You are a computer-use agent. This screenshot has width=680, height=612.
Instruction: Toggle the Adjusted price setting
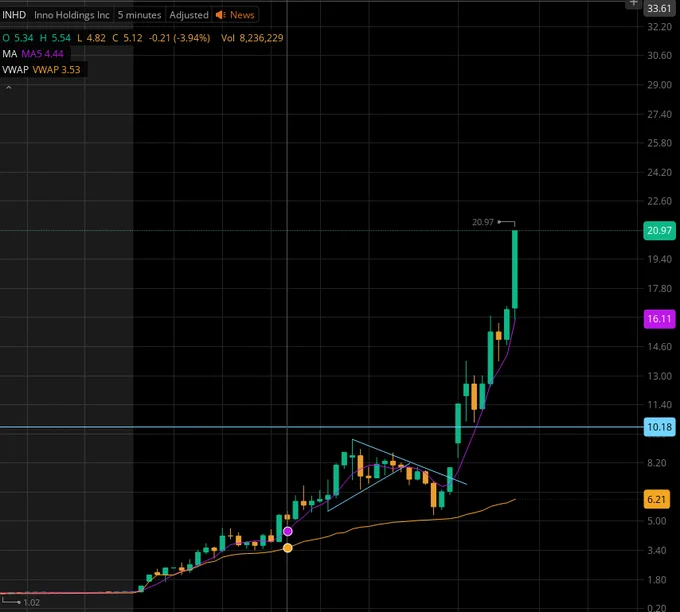[189, 15]
